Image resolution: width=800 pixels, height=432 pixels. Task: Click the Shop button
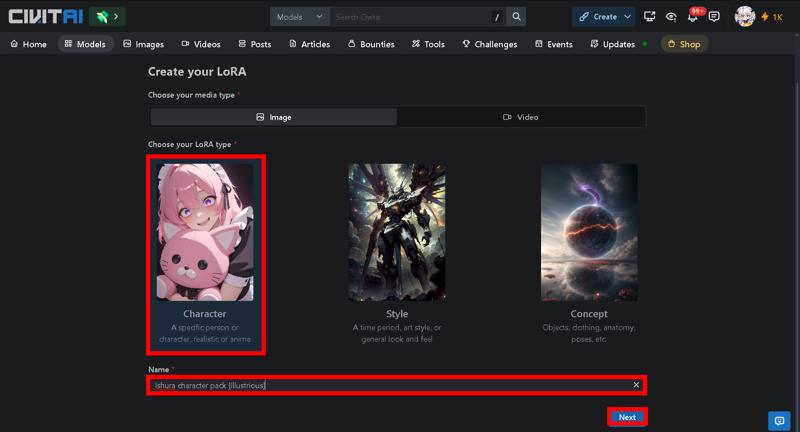[684, 44]
